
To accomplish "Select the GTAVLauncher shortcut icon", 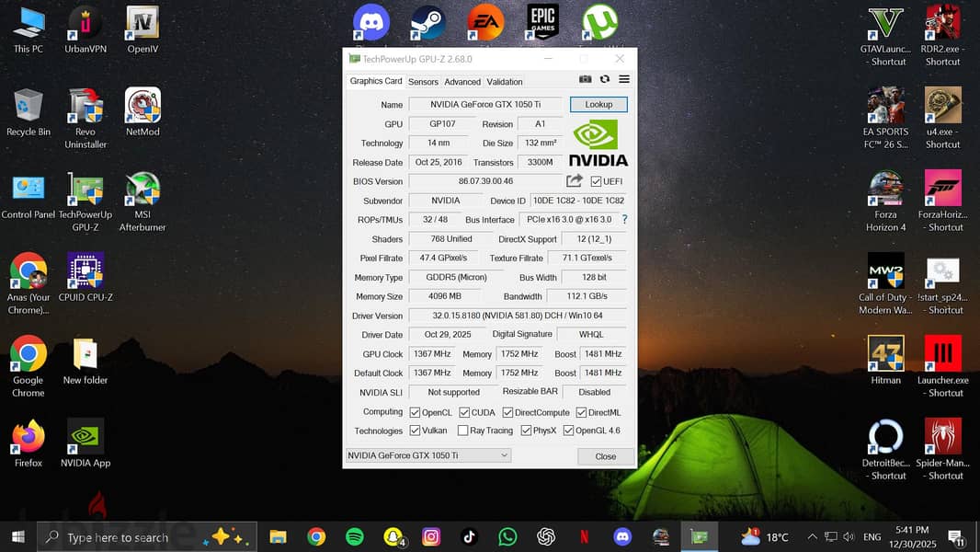I will pyautogui.click(x=885, y=35).
